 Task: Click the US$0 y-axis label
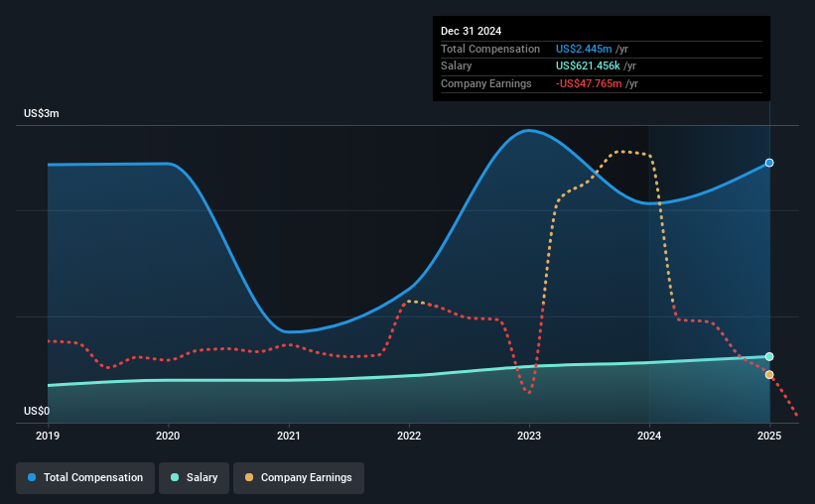tap(37, 411)
